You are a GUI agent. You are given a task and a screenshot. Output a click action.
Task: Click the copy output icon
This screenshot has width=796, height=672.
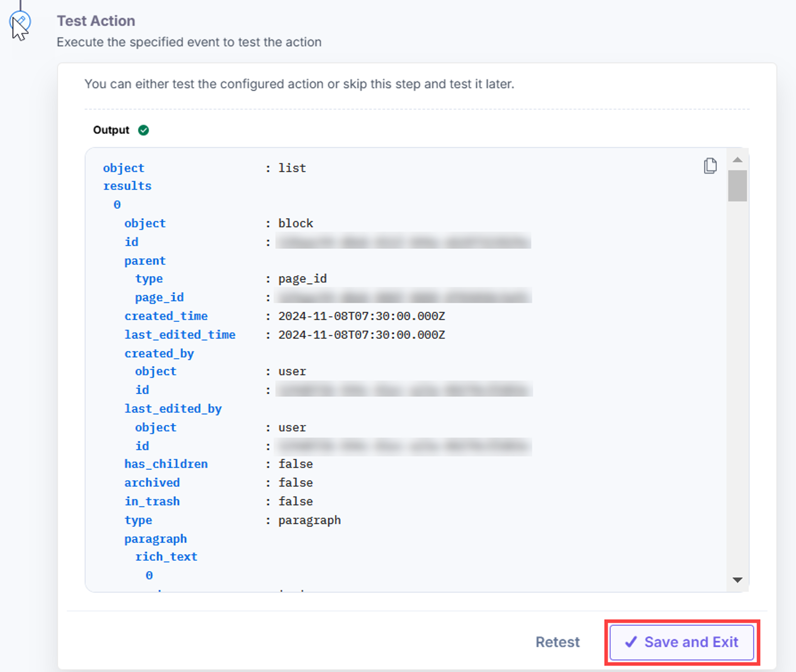[710, 166]
